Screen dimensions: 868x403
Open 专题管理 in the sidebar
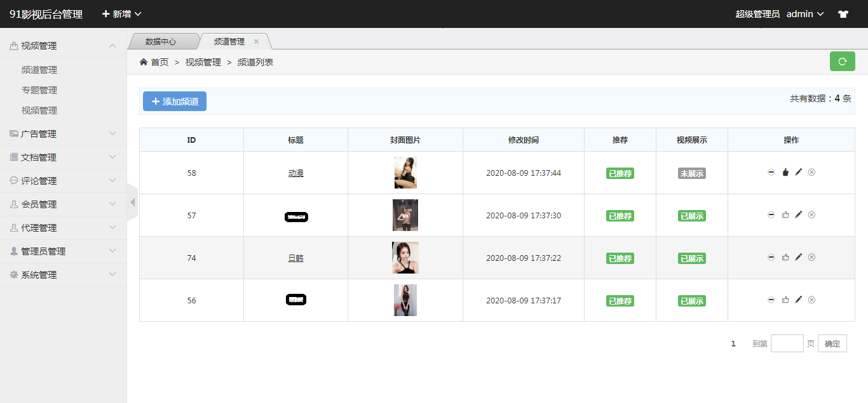39,90
